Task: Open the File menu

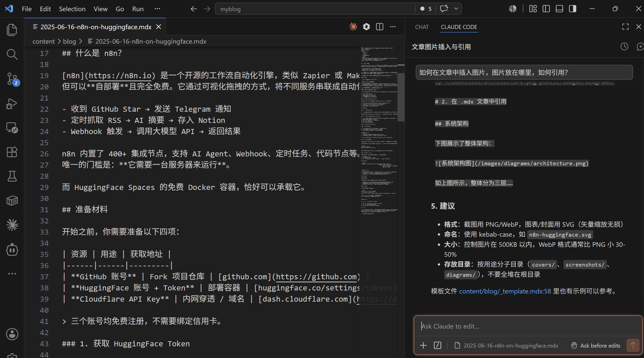Action: [x=27, y=9]
